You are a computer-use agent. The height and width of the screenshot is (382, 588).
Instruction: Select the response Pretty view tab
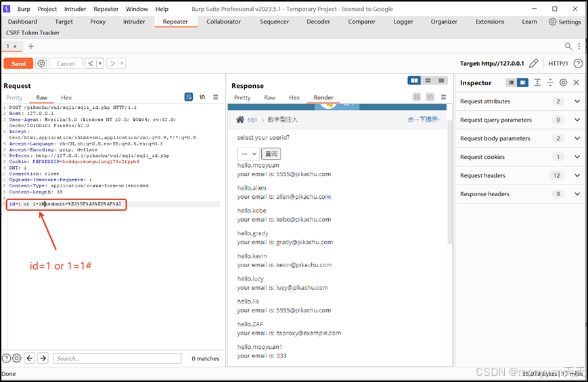point(242,97)
